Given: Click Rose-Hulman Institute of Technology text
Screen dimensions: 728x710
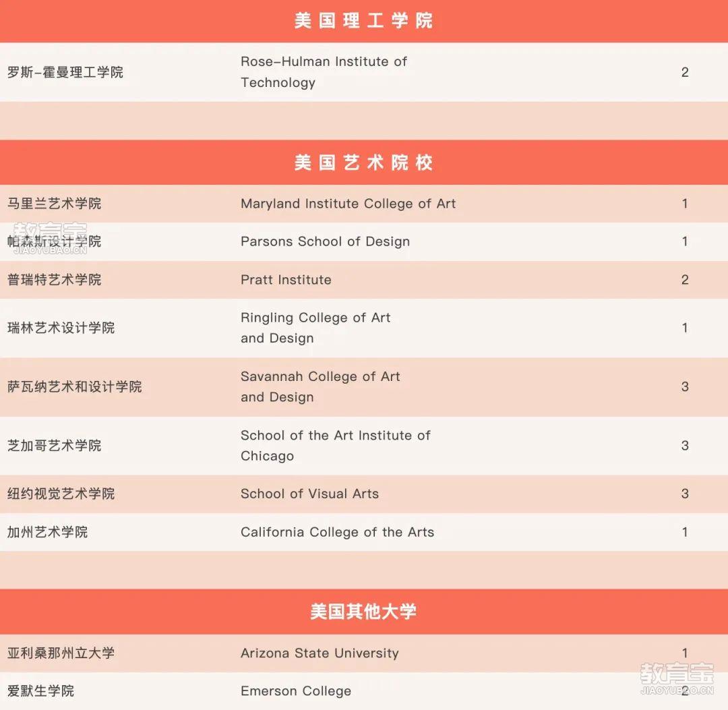Looking at the screenshot, I should pos(324,72).
